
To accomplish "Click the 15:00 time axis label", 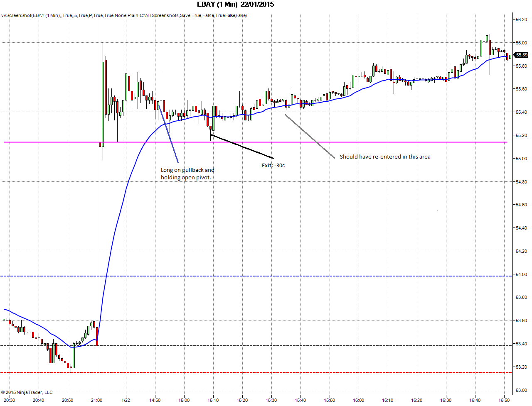I will 184,400.
